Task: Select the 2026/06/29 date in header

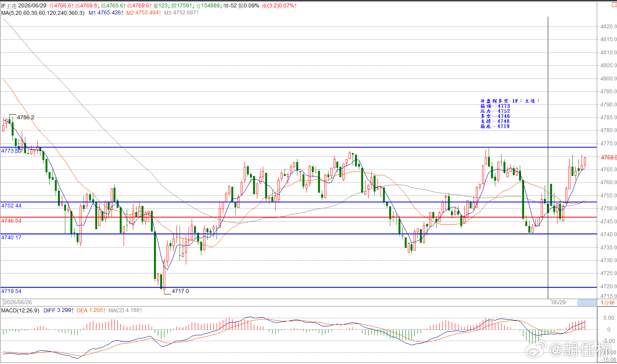Action: (x=32, y=6)
